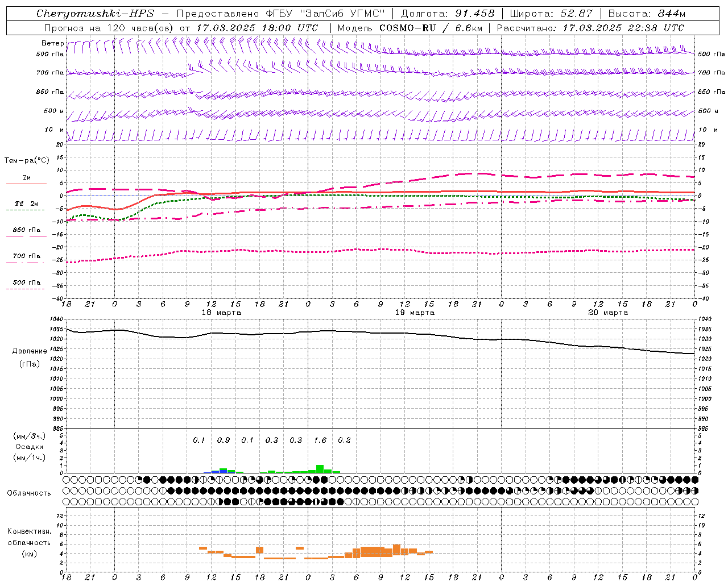
Task: Click the Ветер wind panel label
Action: click(52, 43)
